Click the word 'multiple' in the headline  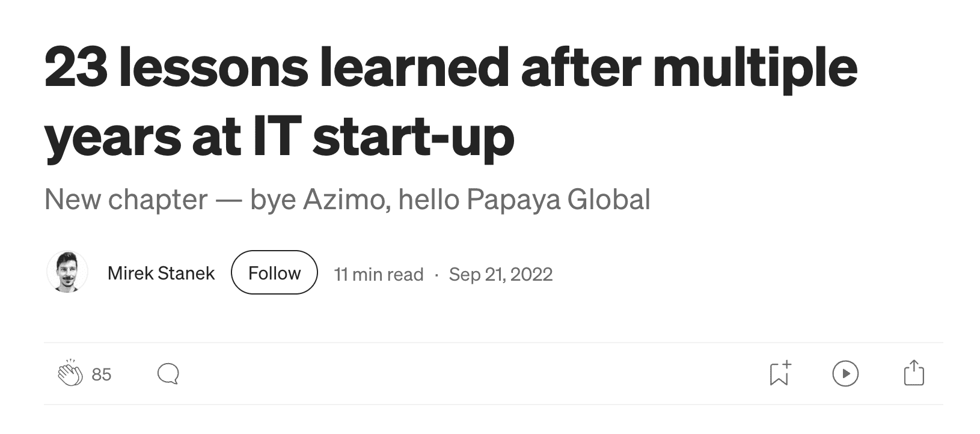[x=755, y=66]
